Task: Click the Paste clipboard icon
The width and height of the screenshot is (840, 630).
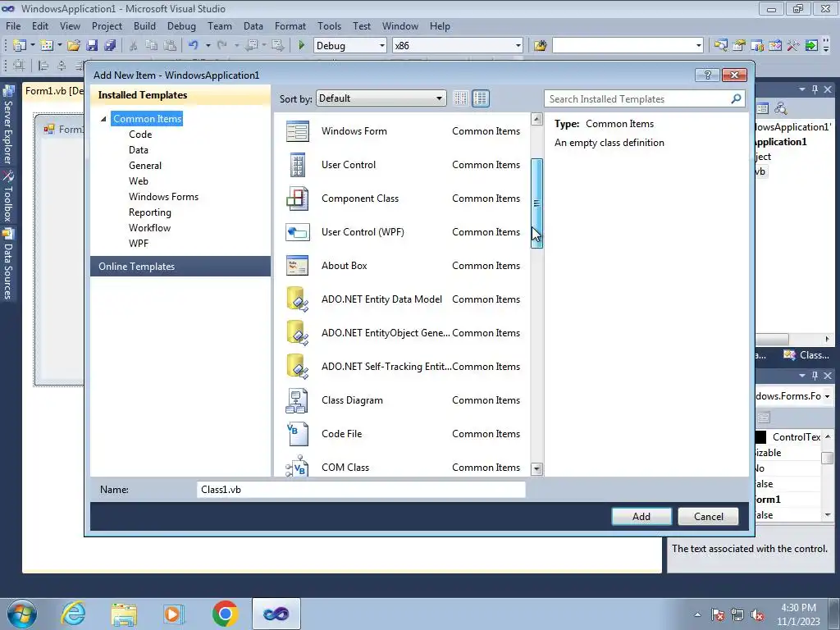Action: [x=170, y=46]
